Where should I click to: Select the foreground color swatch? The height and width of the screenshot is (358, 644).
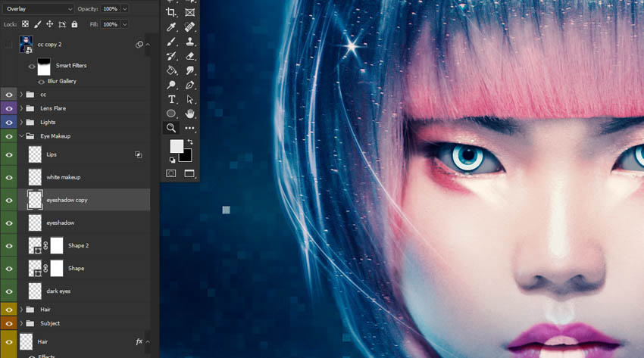[x=177, y=145]
